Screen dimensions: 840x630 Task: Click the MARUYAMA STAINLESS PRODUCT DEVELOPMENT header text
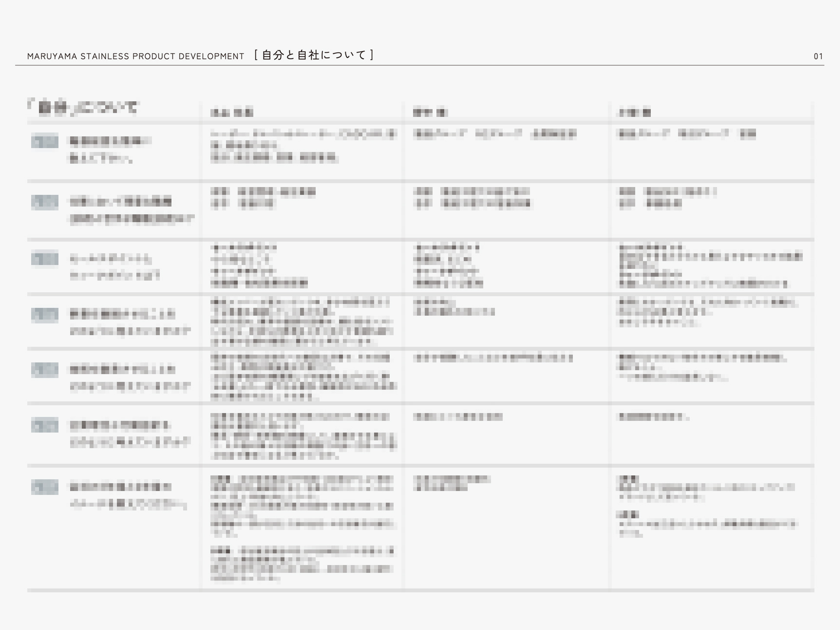[136, 56]
